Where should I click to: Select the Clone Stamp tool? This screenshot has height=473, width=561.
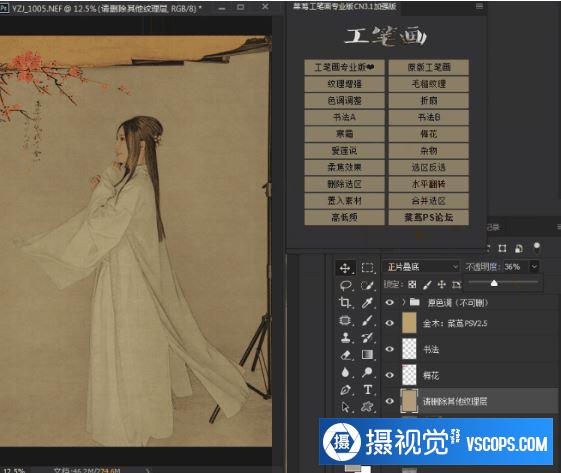point(345,337)
